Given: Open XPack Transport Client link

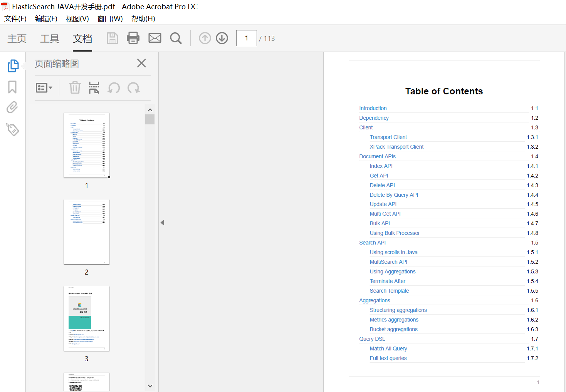Looking at the screenshot, I should pos(396,147).
